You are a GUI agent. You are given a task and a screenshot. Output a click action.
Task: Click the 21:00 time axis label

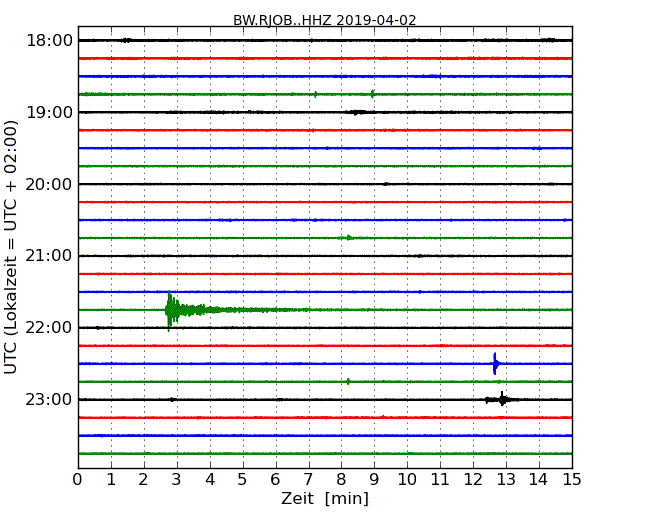49,256
